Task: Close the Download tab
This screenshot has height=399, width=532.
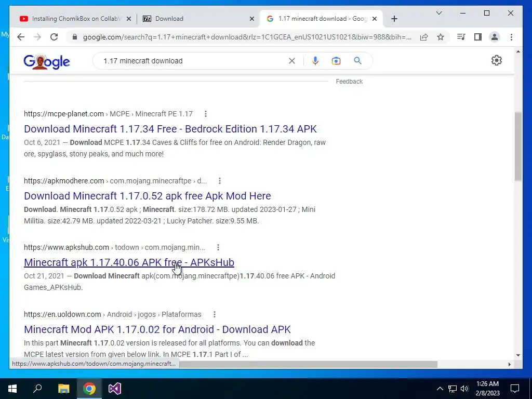Action: coord(252,19)
